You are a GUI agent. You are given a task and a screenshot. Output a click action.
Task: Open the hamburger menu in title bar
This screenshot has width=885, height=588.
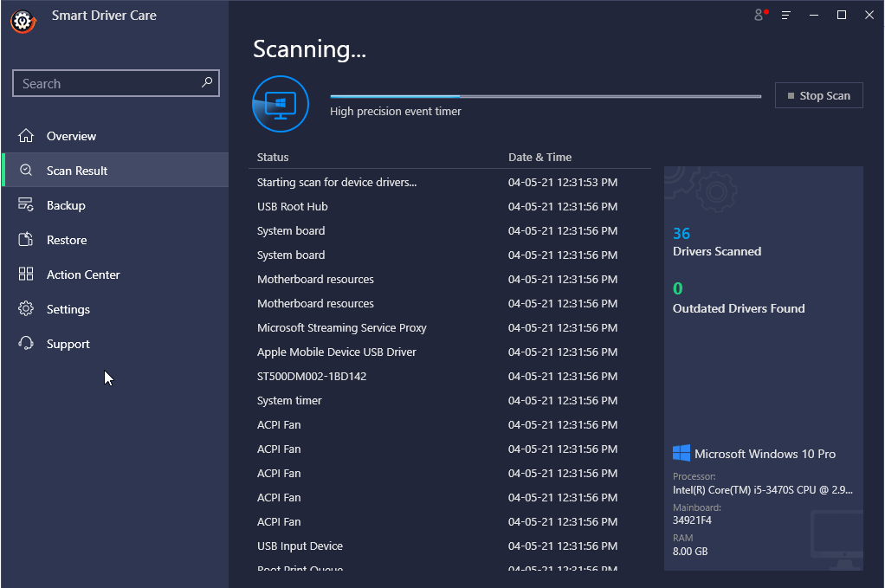click(x=786, y=16)
